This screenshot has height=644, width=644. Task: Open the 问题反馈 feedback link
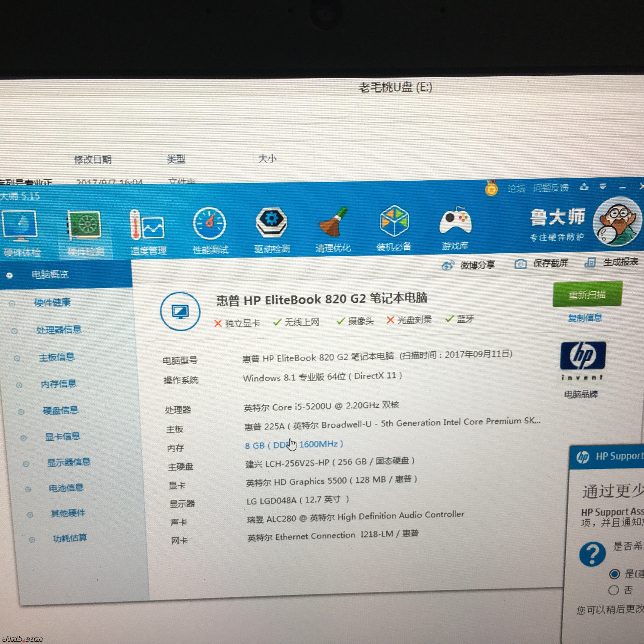click(551, 188)
